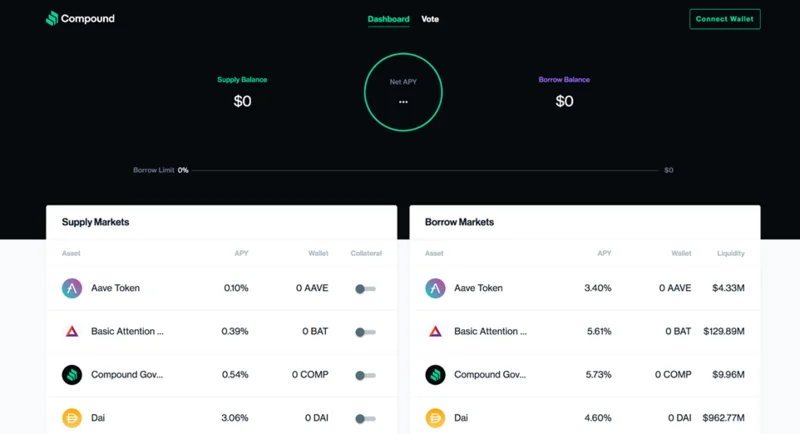The width and height of the screenshot is (800, 434).
Task: Enable Dai as collateral
Action: tap(365, 419)
